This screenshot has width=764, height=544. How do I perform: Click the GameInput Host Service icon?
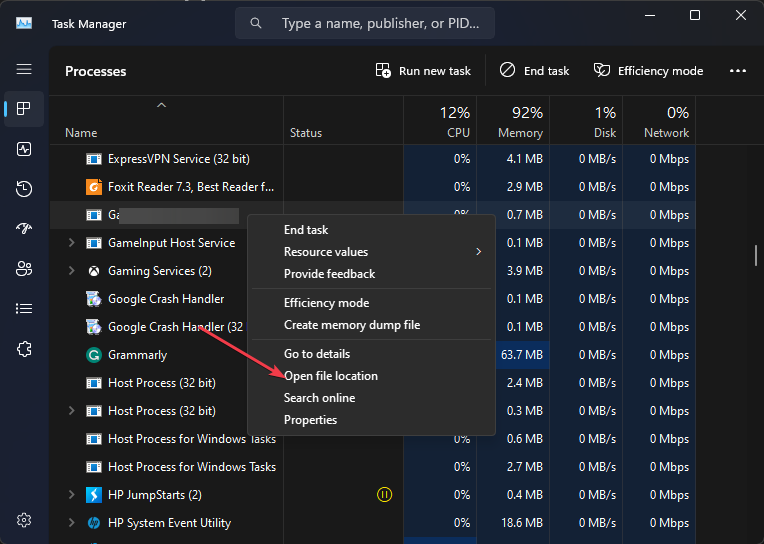click(x=94, y=243)
